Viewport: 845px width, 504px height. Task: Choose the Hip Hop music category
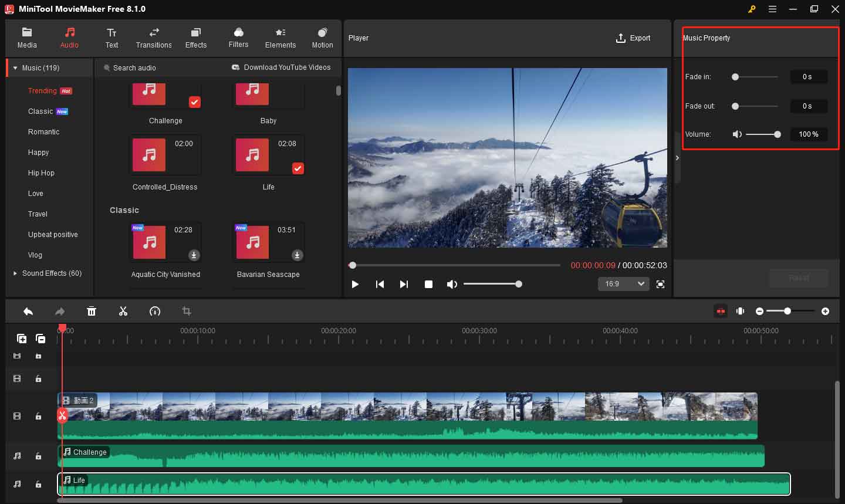click(x=41, y=173)
